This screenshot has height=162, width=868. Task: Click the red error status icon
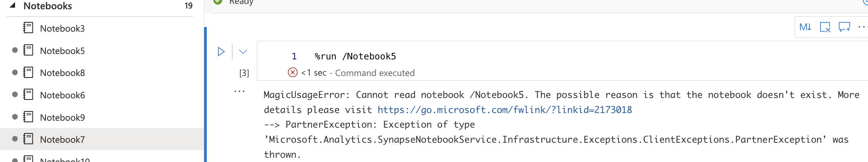pos(293,73)
